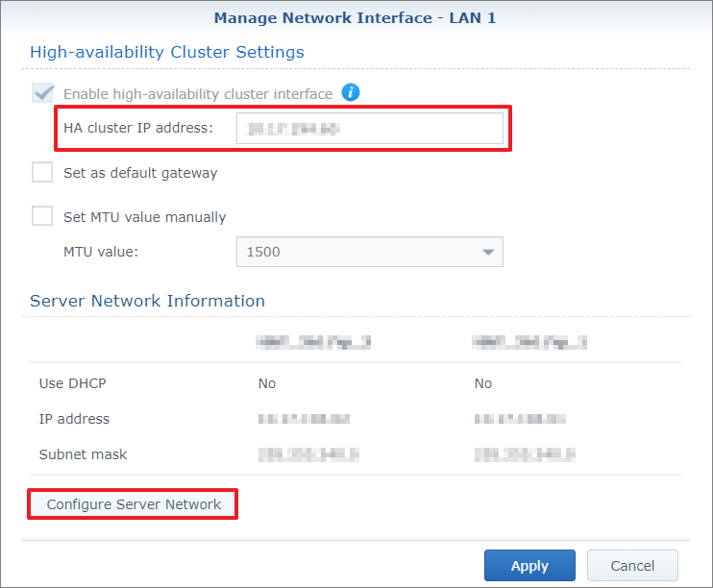Image resolution: width=713 pixels, height=588 pixels.
Task: Click the second server's IP address value
Action: pyautogui.click(x=520, y=419)
